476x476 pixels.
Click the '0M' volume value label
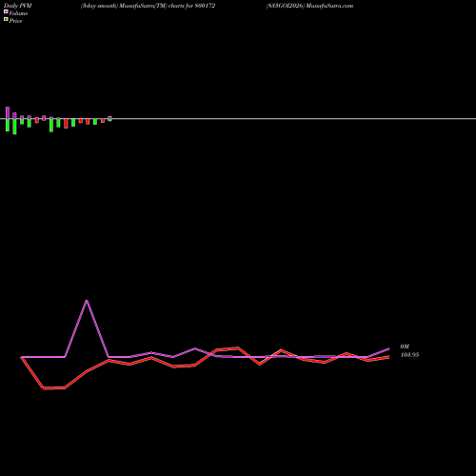pyautogui.click(x=405, y=347)
